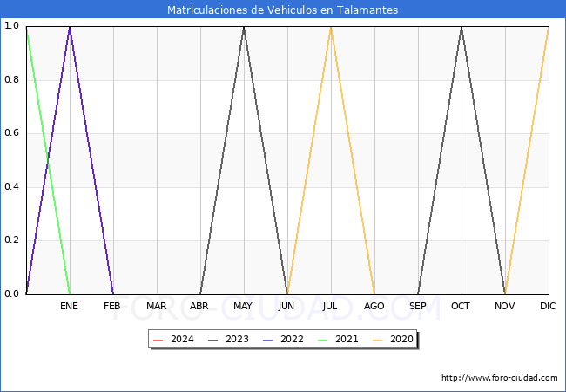
Task: Click the FEB month axis label
Action: [x=112, y=306]
